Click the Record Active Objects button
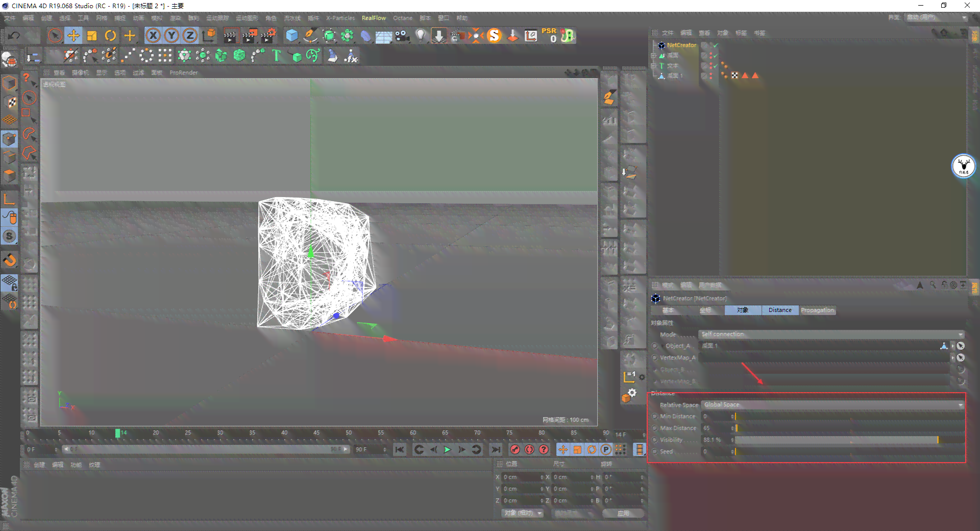Screen dimensions: 980x531 tap(515, 449)
